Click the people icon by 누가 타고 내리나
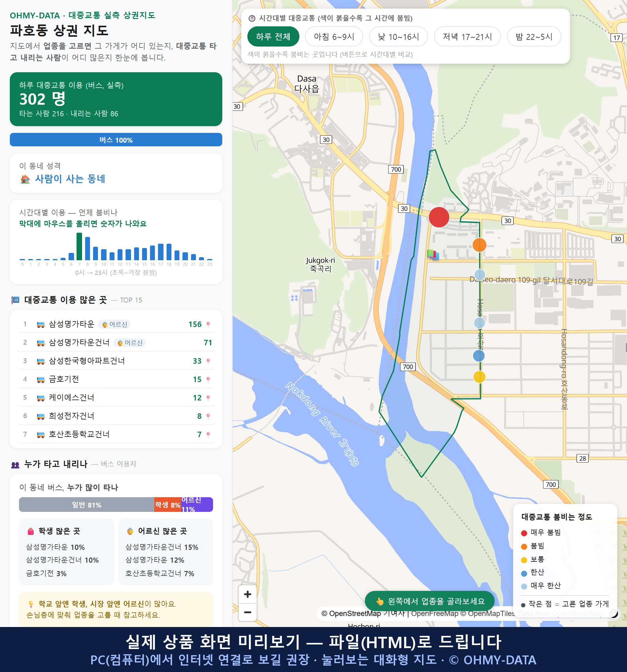The image size is (627, 672). click(x=15, y=465)
